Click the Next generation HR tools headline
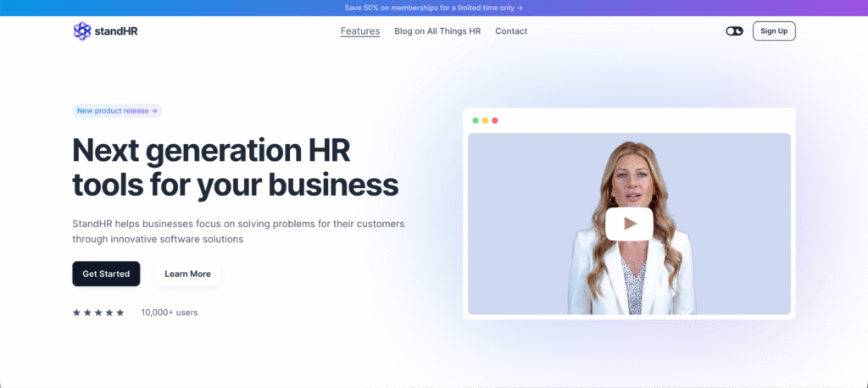Viewport: 868px width, 388px height. (x=235, y=168)
